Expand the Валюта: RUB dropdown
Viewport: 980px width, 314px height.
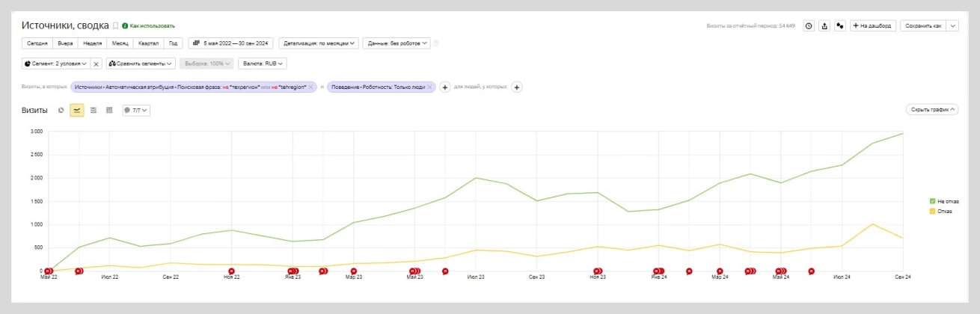(262, 64)
